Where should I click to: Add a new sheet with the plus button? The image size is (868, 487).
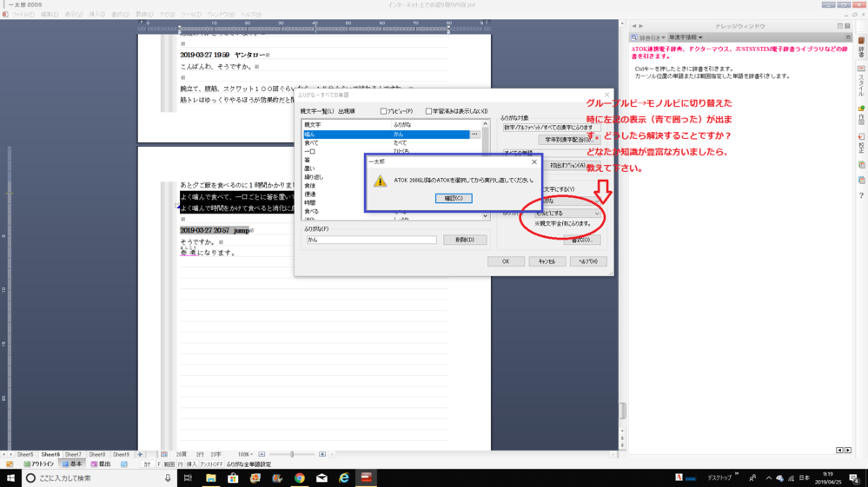140,454
